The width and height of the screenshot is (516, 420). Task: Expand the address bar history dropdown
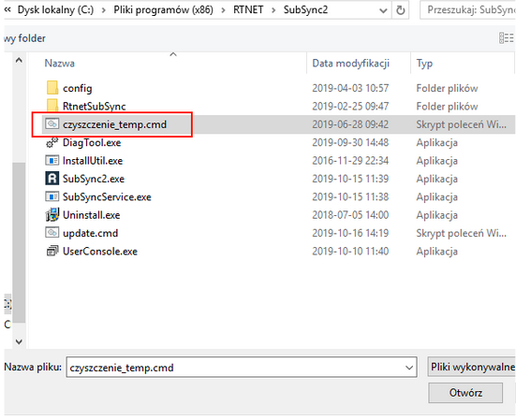[x=383, y=10]
